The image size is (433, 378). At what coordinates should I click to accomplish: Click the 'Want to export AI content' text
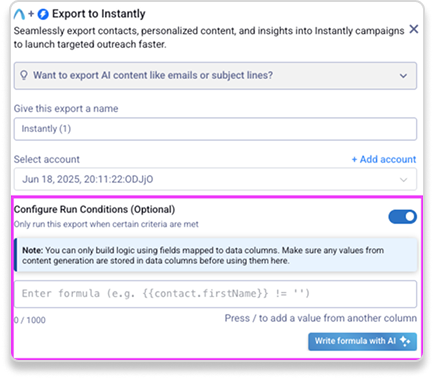(153, 75)
